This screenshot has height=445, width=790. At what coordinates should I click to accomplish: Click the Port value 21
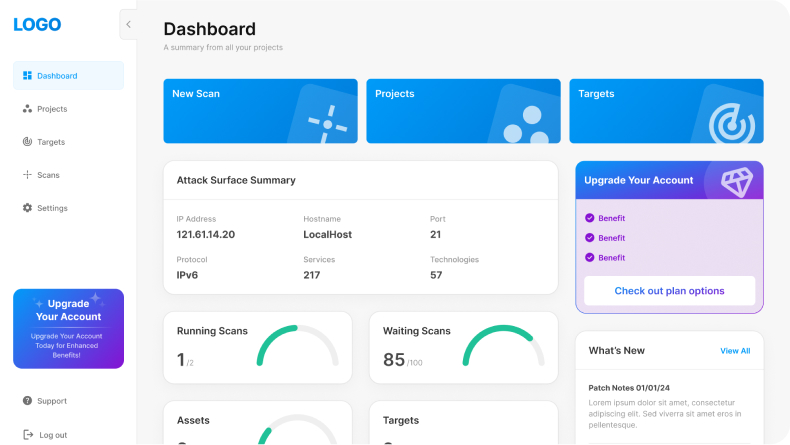[x=435, y=234]
